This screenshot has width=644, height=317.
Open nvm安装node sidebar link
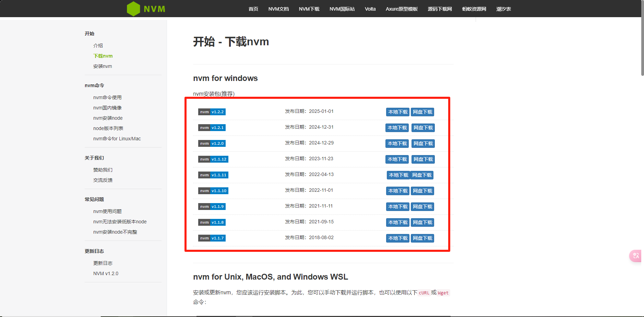coord(108,118)
